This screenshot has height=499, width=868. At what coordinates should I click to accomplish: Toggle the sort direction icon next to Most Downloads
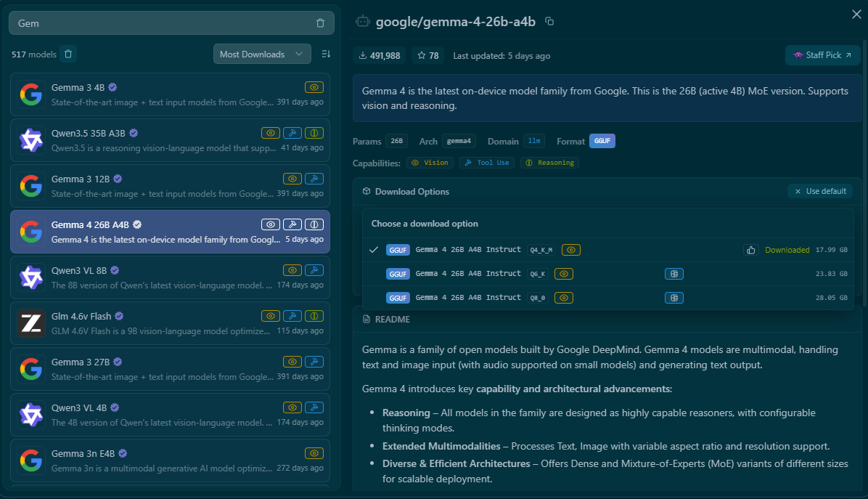325,54
